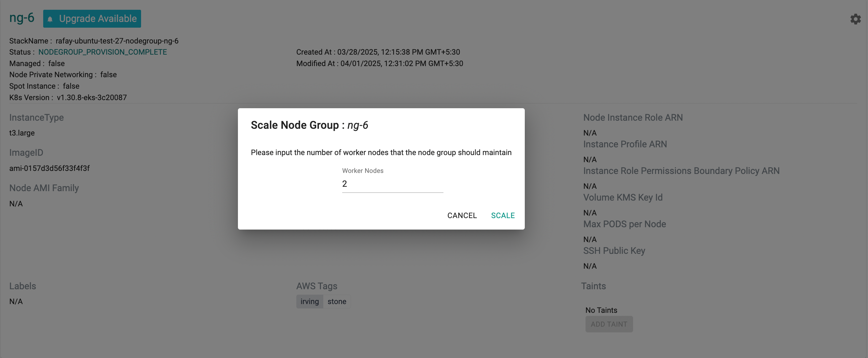Select the ng-6 node group title
The height and width of the screenshot is (358, 868).
[x=22, y=18]
